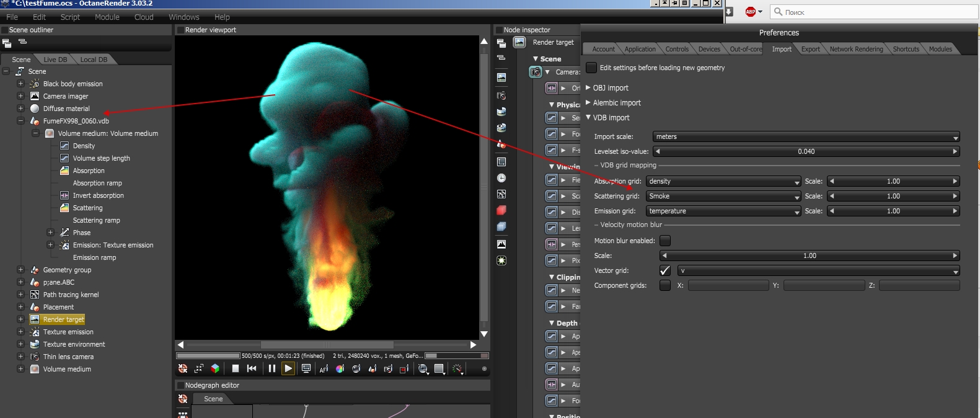Expand the Alembic import section
Image resolution: width=980 pixels, height=418 pixels.
pos(588,102)
